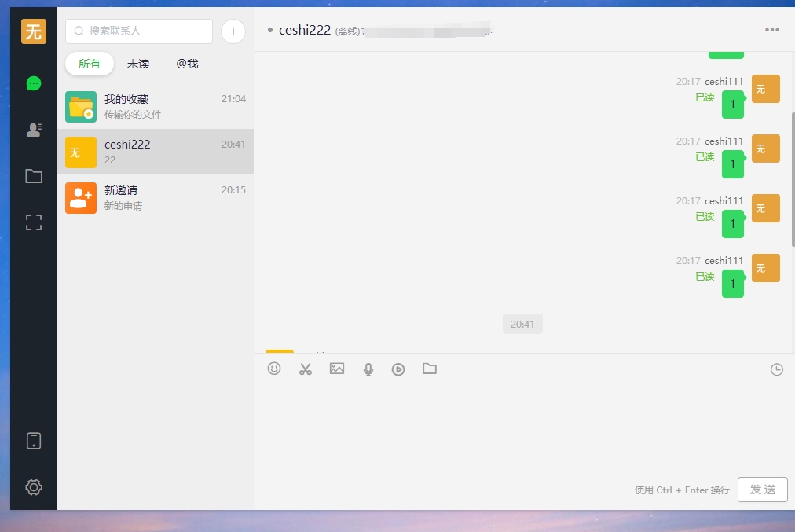Screen dimensions: 795x532
Task: Open the files folder in left sidebar
Action: (34, 176)
